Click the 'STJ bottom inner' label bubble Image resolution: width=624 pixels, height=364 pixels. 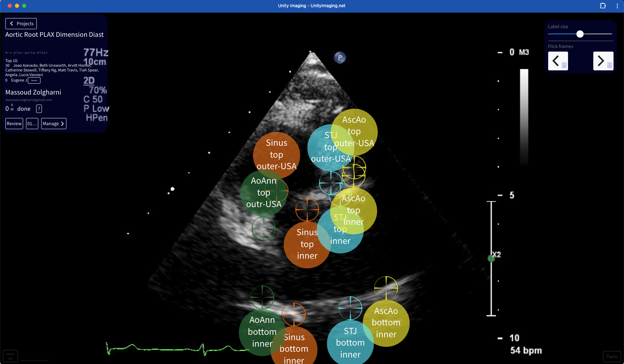tap(350, 343)
